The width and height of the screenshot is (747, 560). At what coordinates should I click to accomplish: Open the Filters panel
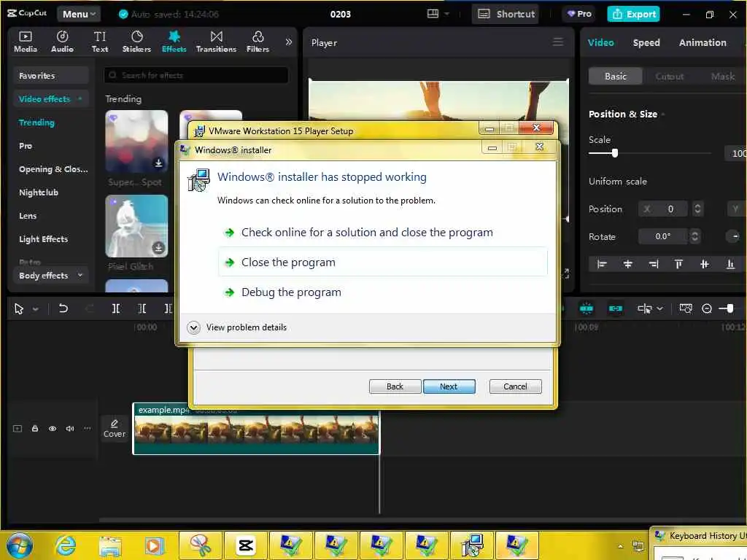click(258, 42)
